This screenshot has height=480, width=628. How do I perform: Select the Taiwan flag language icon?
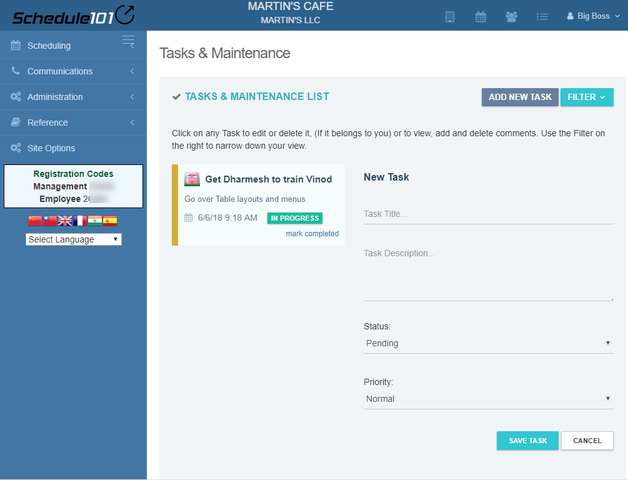click(x=50, y=220)
